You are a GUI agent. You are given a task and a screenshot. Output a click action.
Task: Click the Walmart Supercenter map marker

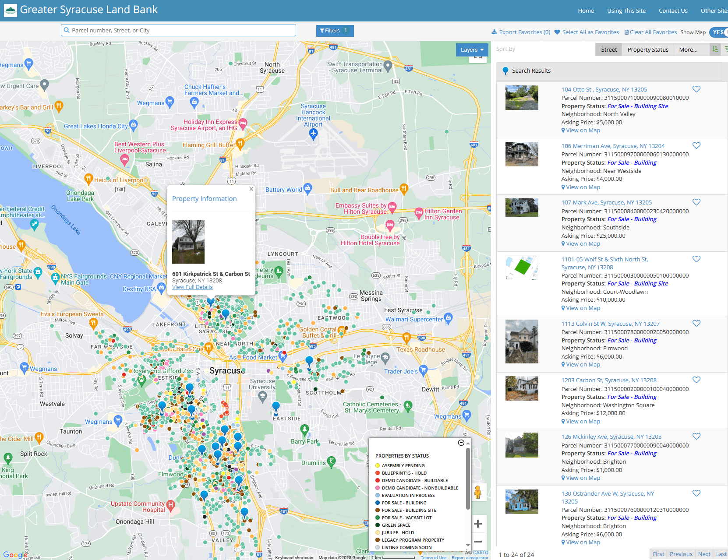tap(448, 318)
